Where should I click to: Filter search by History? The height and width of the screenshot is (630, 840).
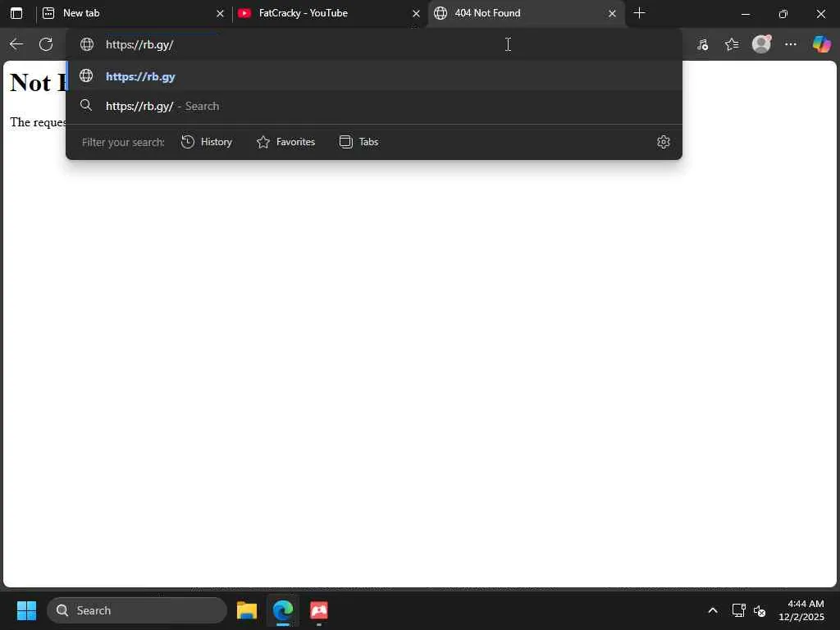[206, 142]
